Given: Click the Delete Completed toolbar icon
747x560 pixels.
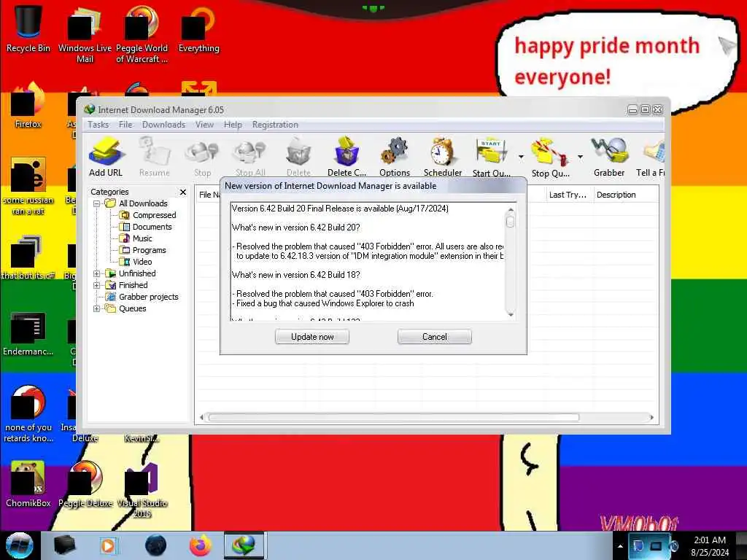Looking at the screenshot, I should pos(347,156).
